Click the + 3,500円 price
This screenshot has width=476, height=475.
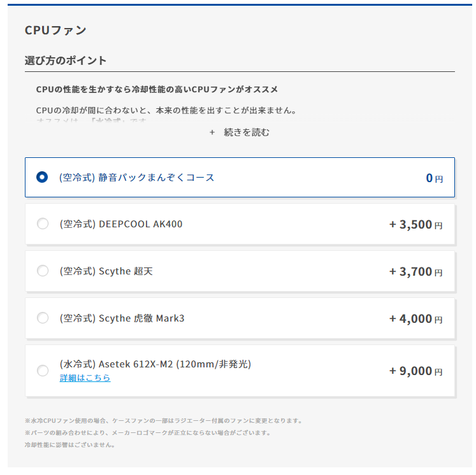click(x=415, y=225)
